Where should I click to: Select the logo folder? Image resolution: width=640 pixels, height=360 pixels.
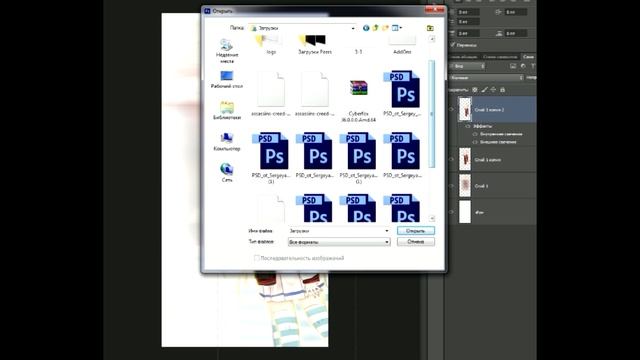coord(271,45)
